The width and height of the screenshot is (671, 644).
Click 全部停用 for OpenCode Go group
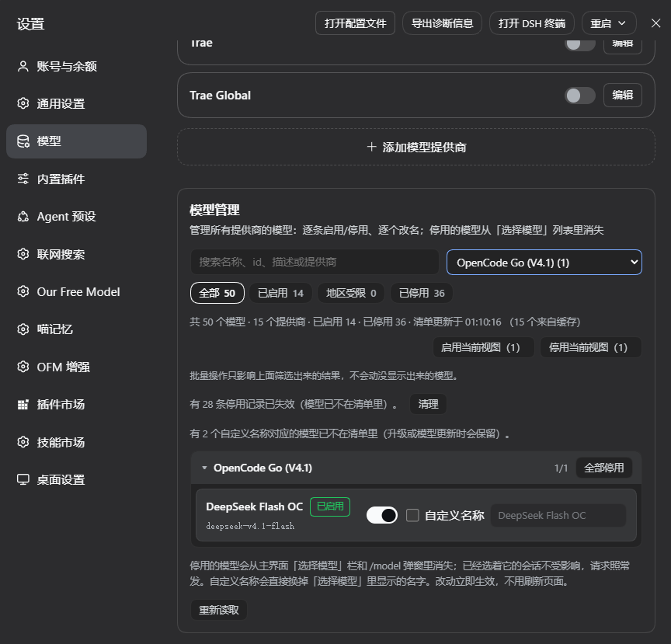click(x=603, y=468)
